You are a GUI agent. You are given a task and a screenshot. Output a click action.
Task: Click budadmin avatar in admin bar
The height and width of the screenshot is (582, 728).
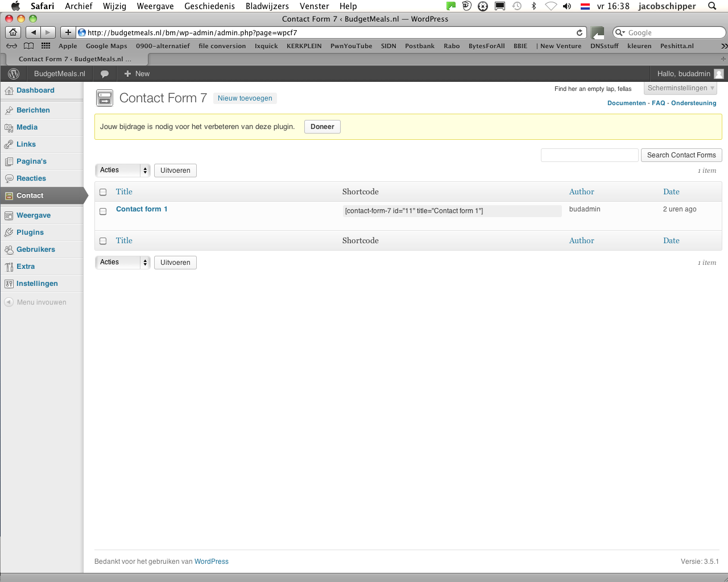(719, 74)
